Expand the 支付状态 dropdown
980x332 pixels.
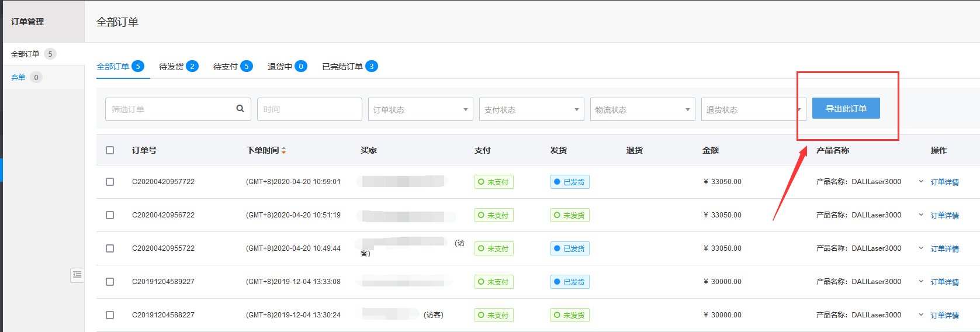[x=531, y=109]
